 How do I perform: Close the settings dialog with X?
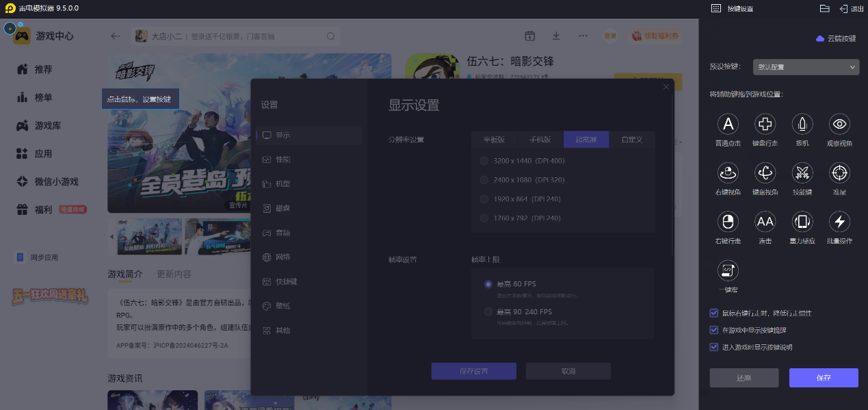click(x=666, y=87)
